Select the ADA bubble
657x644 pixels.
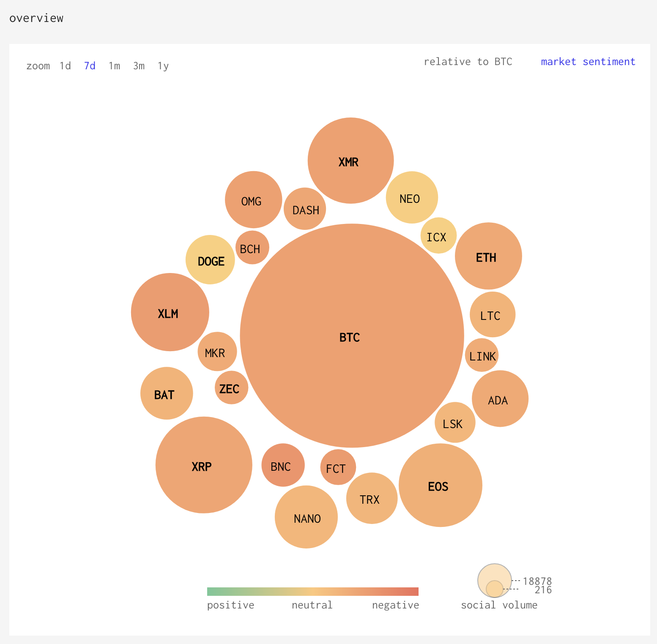pos(500,398)
